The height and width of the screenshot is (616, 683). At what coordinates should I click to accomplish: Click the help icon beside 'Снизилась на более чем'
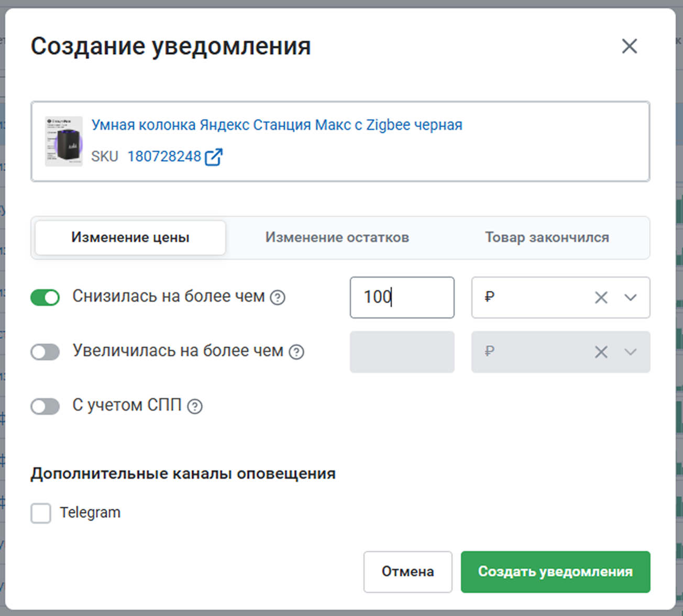(x=278, y=298)
